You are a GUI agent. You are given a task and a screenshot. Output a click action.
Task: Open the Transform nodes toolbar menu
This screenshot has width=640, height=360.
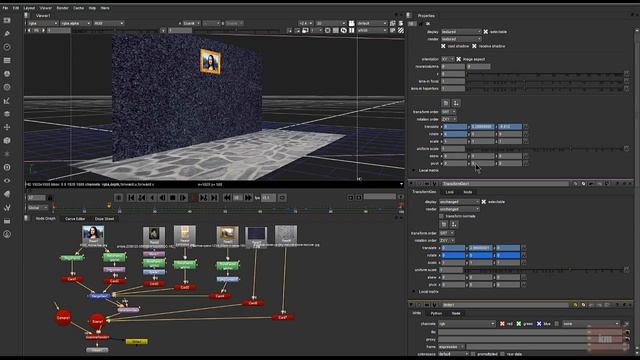[7, 127]
